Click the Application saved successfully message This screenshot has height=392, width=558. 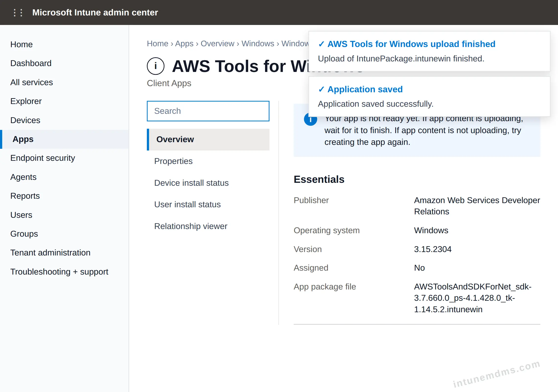(375, 104)
